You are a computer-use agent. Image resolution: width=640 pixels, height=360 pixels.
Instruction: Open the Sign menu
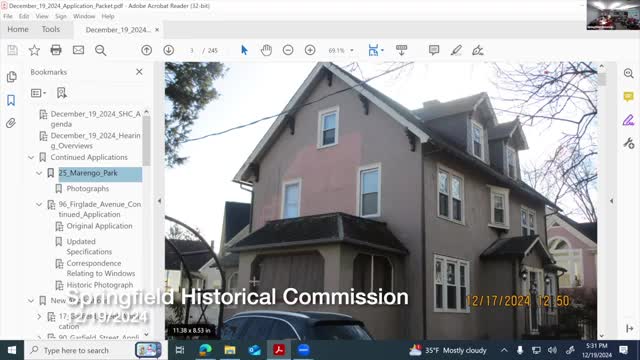pos(61,16)
